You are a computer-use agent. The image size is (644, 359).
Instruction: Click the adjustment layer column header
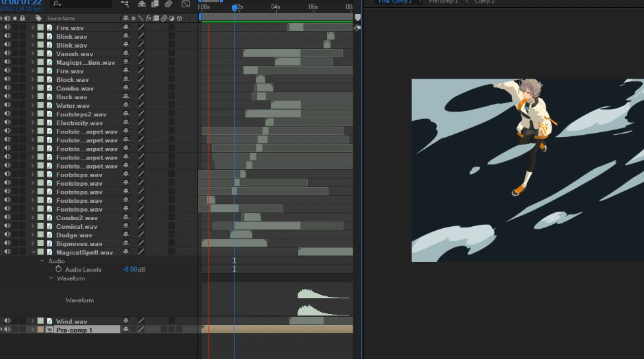pyautogui.click(x=172, y=18)
